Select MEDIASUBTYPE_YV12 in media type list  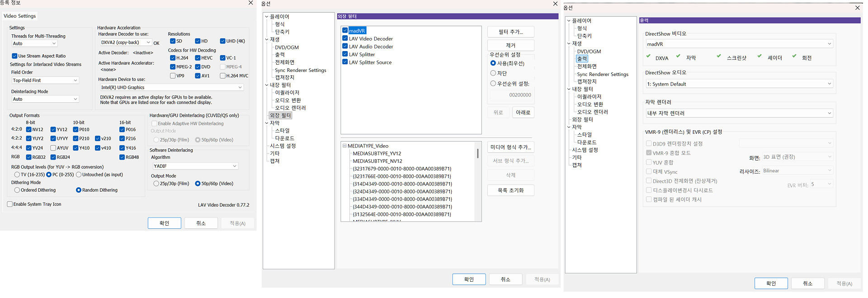coord(377,153)
